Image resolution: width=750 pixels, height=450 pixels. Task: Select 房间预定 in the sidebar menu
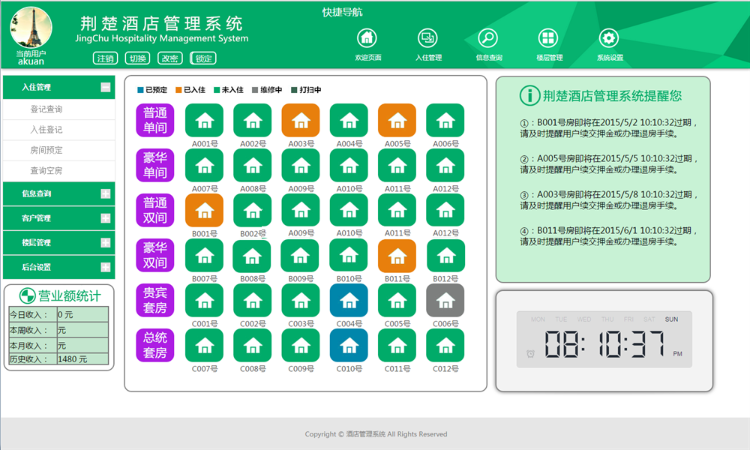click(46, 150)
